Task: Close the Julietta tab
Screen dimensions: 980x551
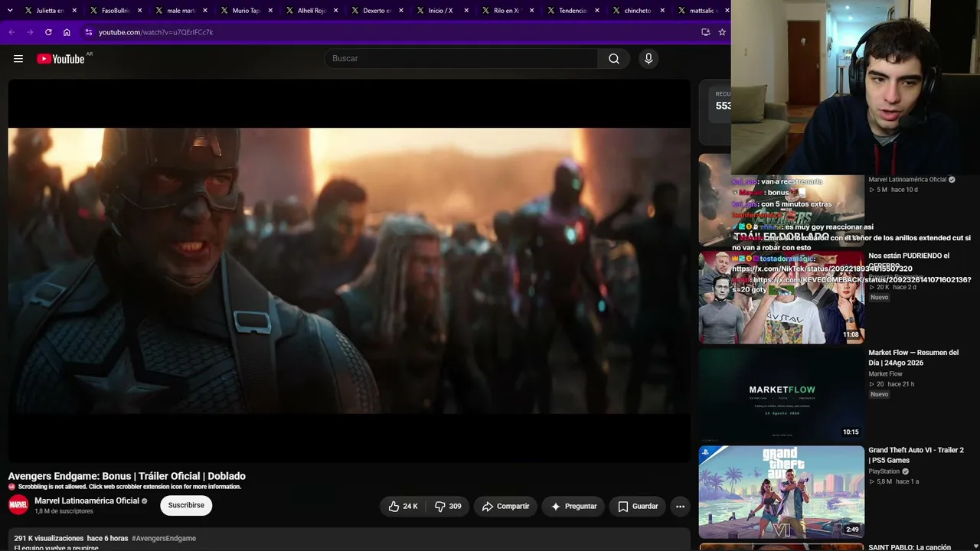Action: click(74, 11)
